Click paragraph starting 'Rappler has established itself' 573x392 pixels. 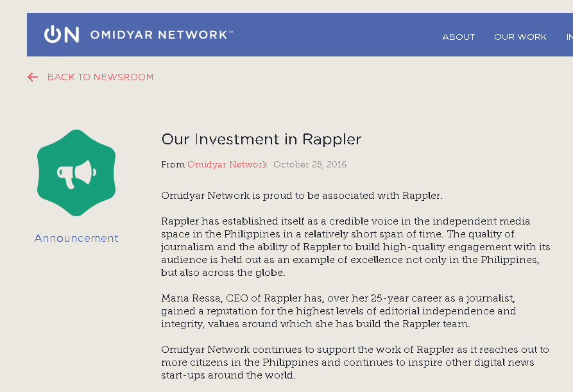click(x=355, y=247)
